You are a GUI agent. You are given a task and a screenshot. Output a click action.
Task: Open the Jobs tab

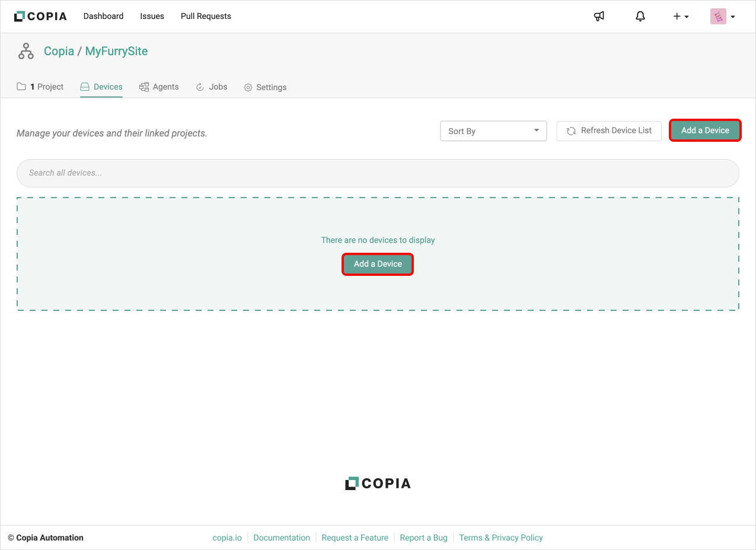[212, 87]
